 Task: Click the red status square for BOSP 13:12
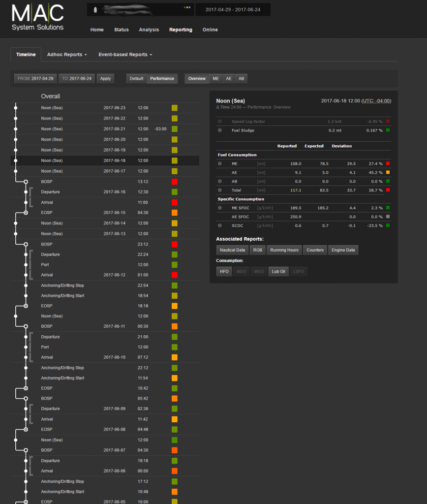point(175,182)
